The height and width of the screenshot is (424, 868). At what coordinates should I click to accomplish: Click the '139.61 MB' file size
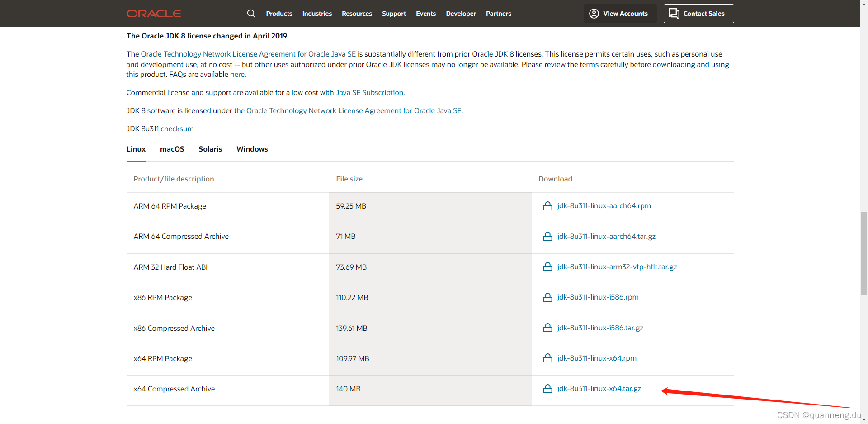click(351, 329)
